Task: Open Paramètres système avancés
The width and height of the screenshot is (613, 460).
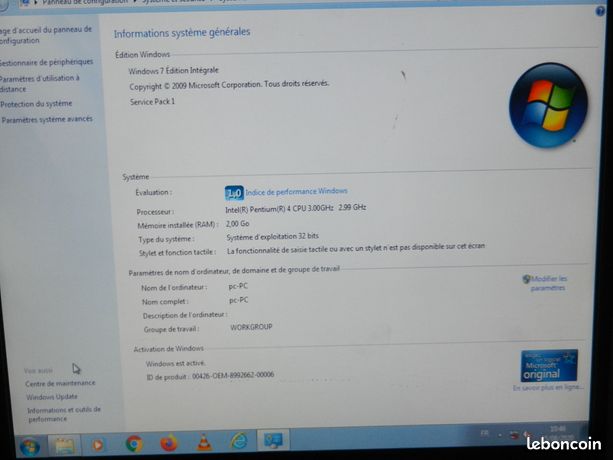Action: (x=47, y=119)
